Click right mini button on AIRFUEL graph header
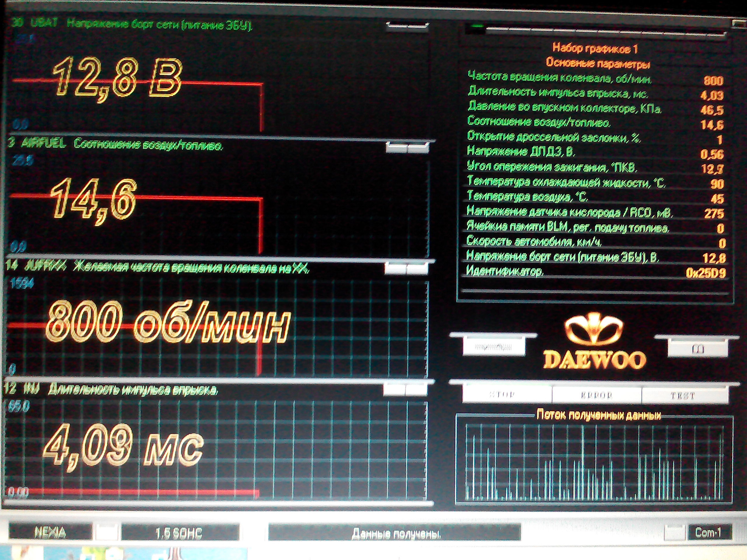This screenshot has width=747, height=560. (418, 148)
